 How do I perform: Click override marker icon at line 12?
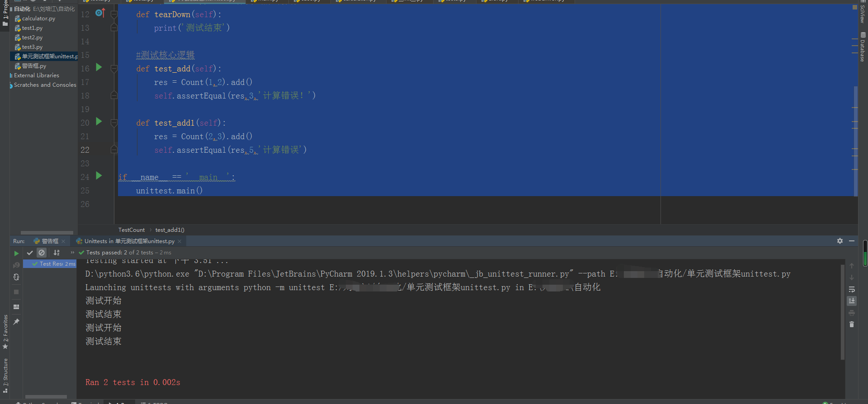pos(100,13)
